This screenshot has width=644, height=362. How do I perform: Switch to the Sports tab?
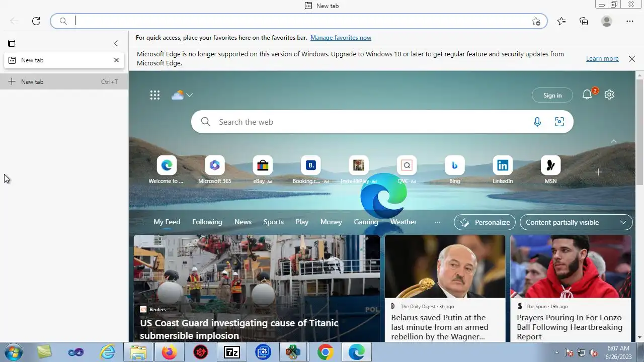pos(274,222)
